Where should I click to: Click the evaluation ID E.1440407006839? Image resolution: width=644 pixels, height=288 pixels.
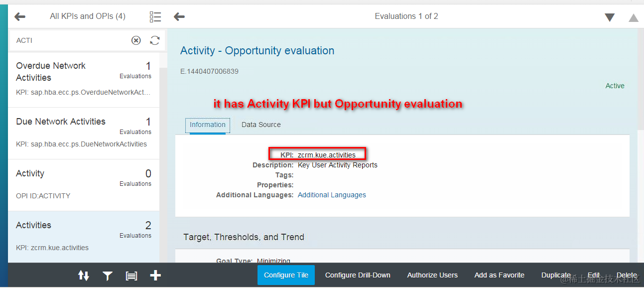tap(209, 71)
